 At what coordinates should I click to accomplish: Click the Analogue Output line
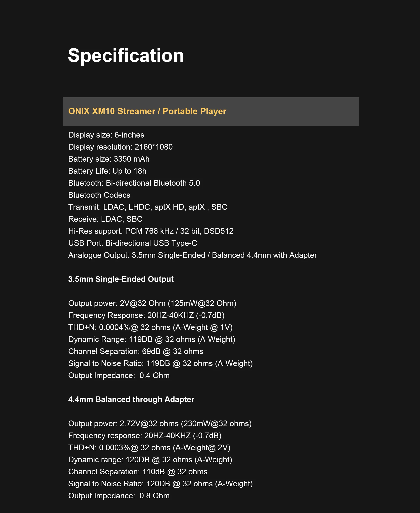pos(192,255)
